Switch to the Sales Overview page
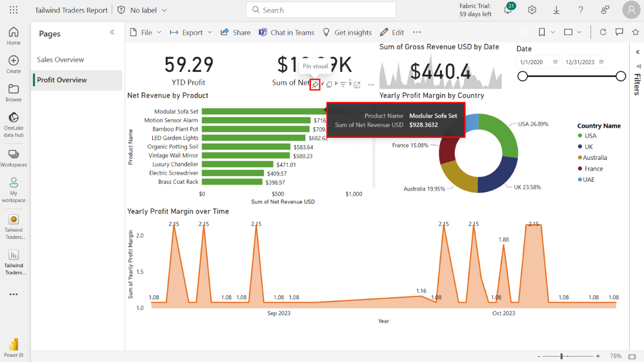The width and height of the screenshot is (644, 362). 61,60
